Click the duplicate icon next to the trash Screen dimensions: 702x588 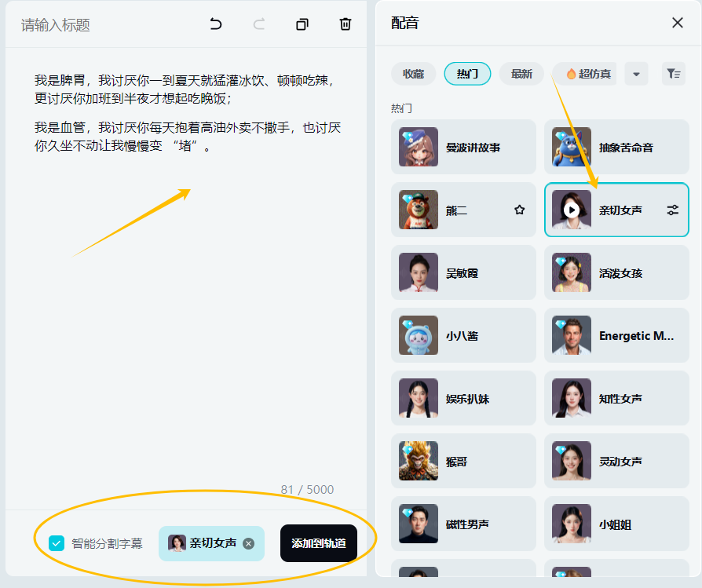pyautogui.click(x=302, y=24)
